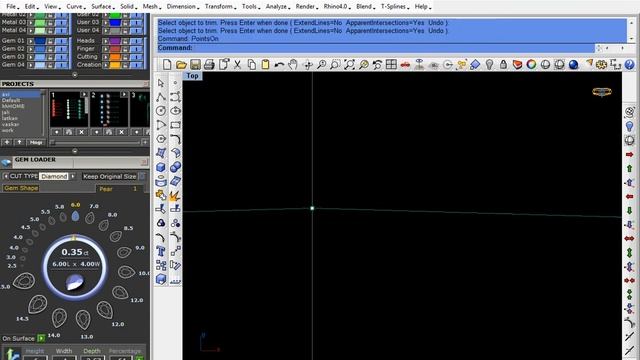Click the four-viewport layout icon
640x360 pixels.
click(x=391, y=64)
